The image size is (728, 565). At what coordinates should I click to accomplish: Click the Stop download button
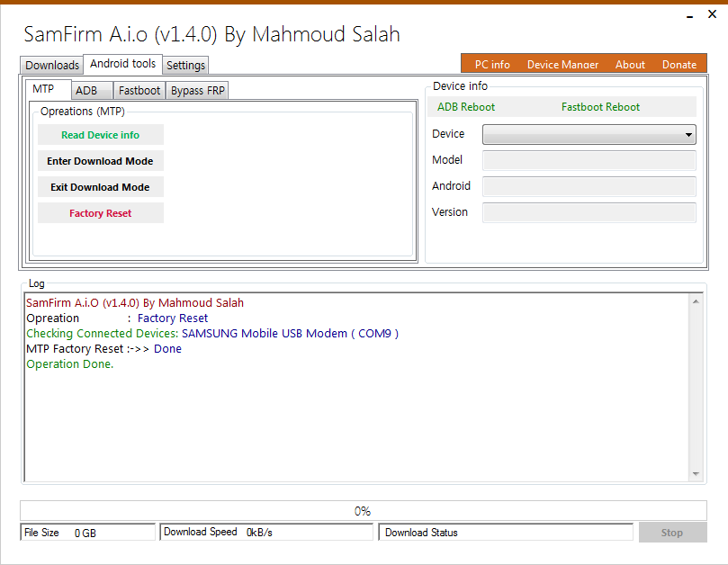tap(671, 532)
